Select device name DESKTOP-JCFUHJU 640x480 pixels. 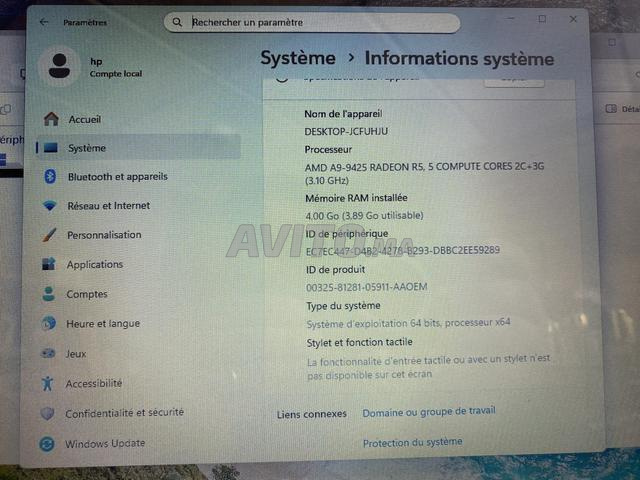coord(346,131)
